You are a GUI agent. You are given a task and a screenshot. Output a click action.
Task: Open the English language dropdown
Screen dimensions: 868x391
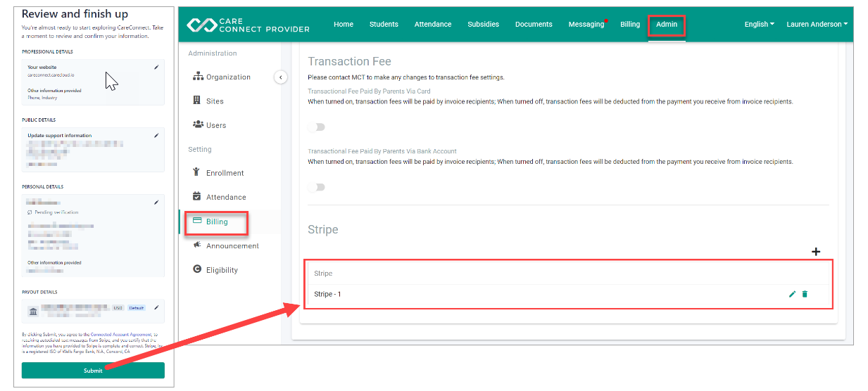click(759, 24)
